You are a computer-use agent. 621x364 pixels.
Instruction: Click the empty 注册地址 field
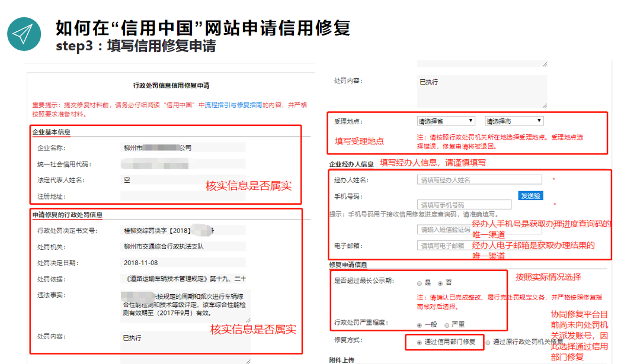[x=183, y=197]
